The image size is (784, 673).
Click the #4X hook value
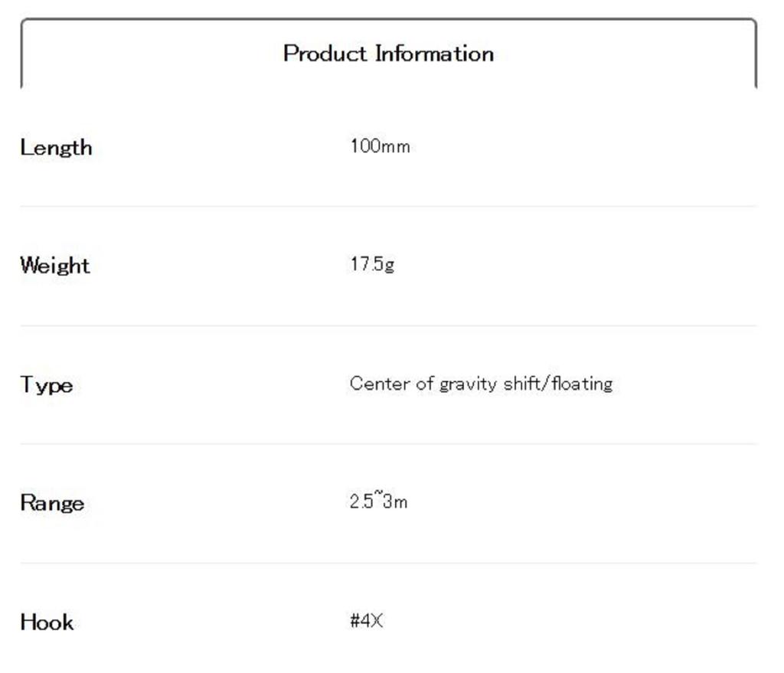click(366, 621)
